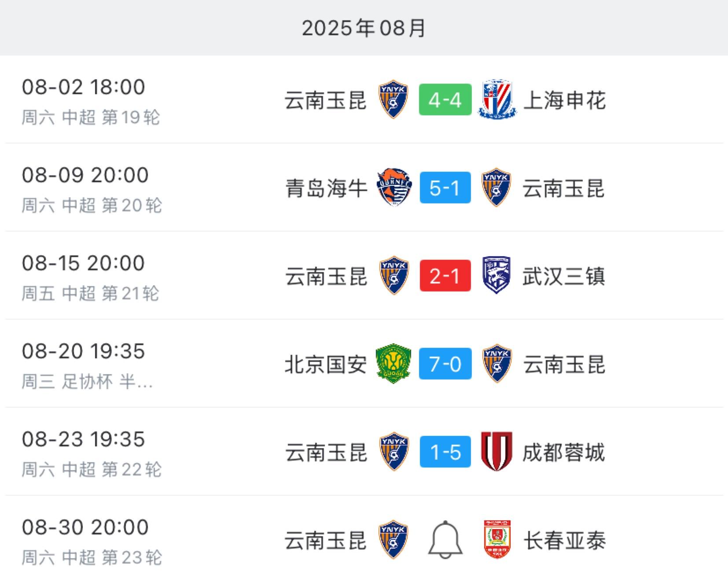Click 云南玉昆 crest in the 08-30 match
The width and height of the screenshot is (728, 582).
(x=393, y=540)
